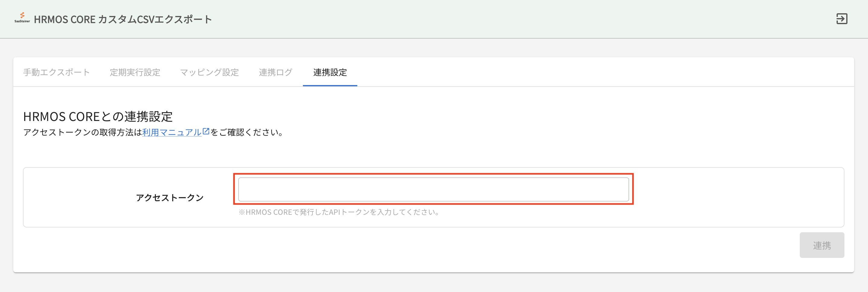View the 連携ログ tab

click(275, 72)
